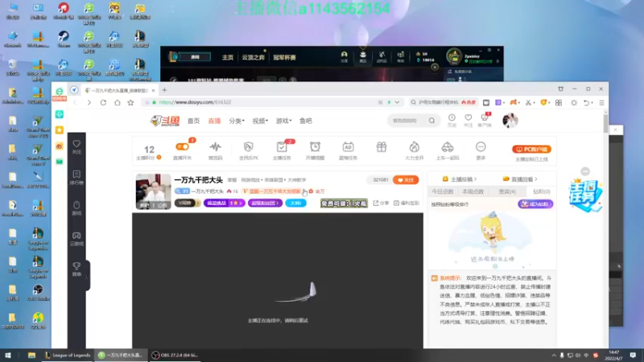644x362 pixels.
Task: Click the scissors screenshot tool in browser toolbar
Action: [529, 103]
